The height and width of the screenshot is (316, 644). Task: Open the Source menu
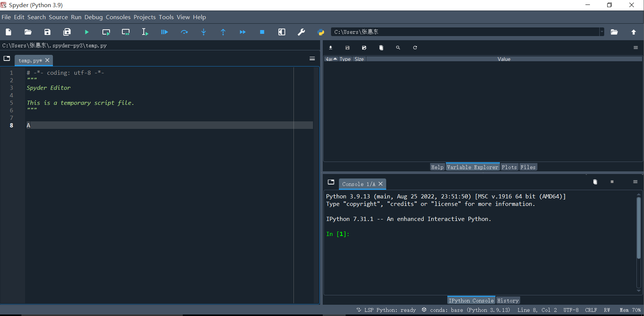58,17
